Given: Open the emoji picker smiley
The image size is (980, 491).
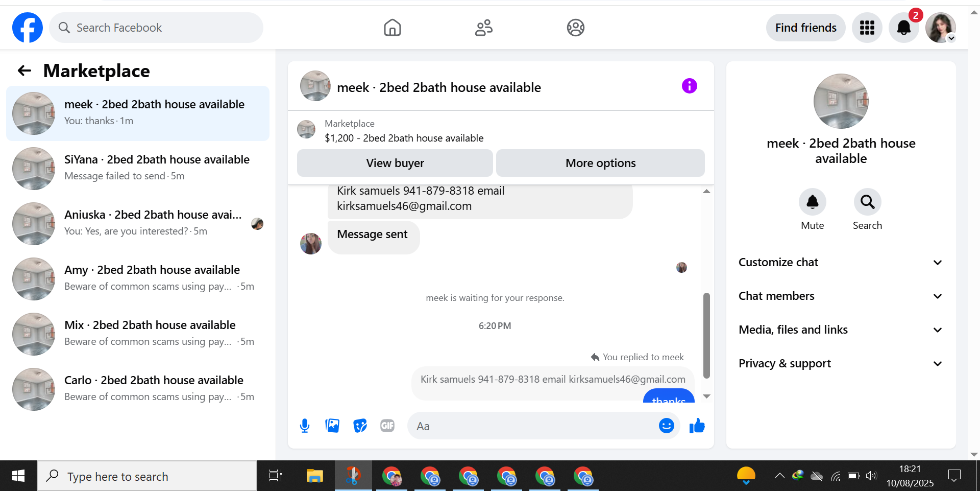Looking at the screenshot, I should 666,426.
